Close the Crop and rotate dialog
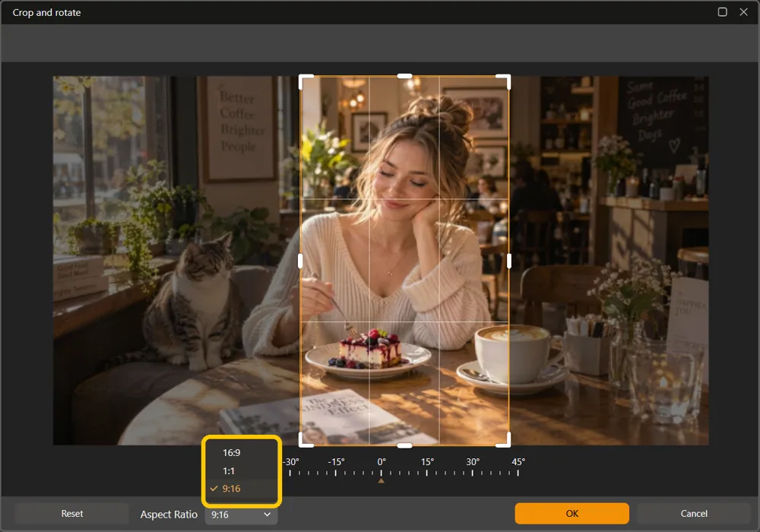This screenshot has height=532, width=760. click(743, 11)
